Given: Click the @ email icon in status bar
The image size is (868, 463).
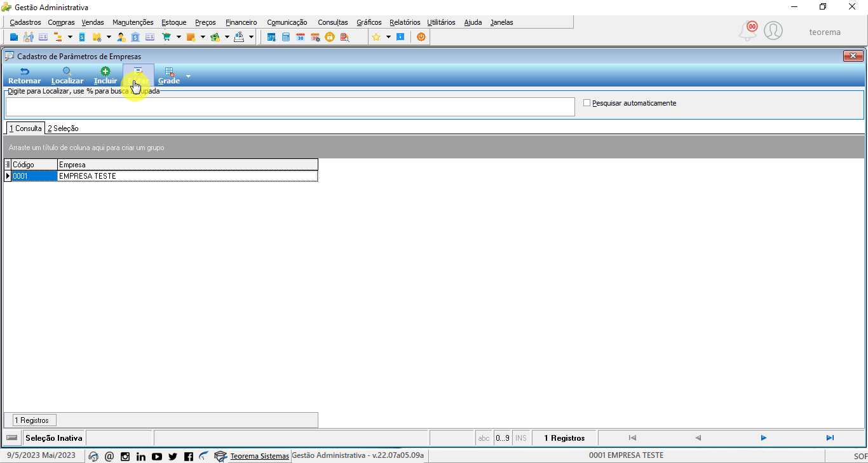Looking at the screenshot, I should tap(109, 456).
